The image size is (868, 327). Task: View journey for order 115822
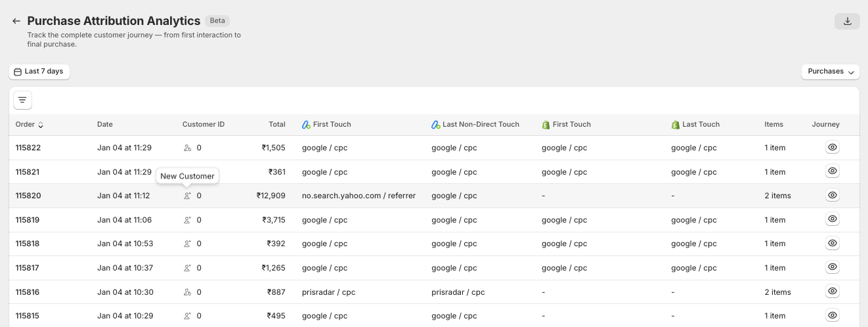click(x=833, y=148)
